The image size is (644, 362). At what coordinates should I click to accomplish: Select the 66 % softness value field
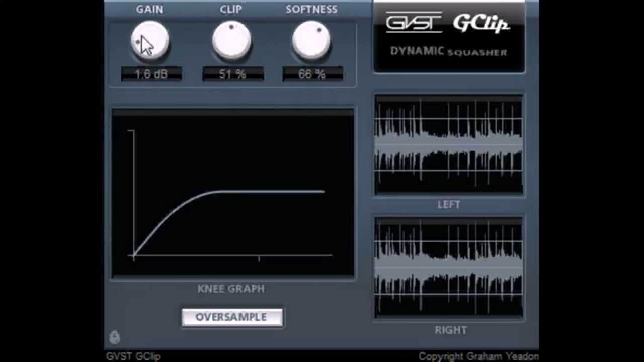(x=312, y=74)
